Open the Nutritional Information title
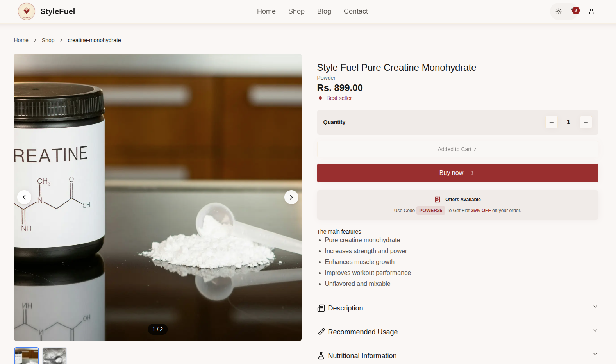Image resolution: width=616 pixels, height=364 pixels. (362, 356)
